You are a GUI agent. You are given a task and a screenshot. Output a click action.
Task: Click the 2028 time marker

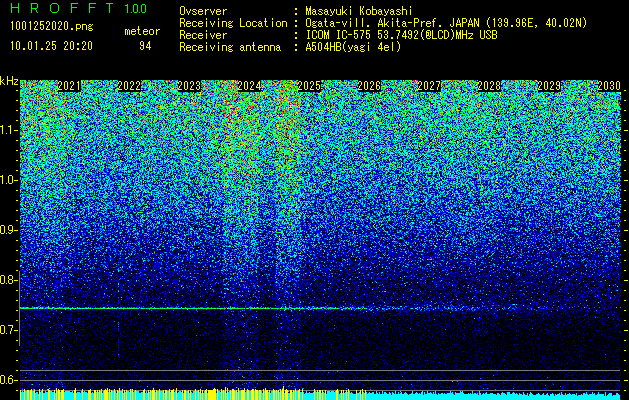pyautogui.click(x=489, y=86)
